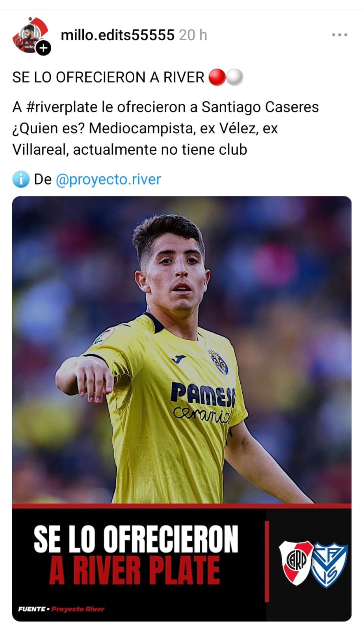The width and height of the screenshot is (364, 631).
Task: Click the red A RIVER PLATE text
Action: coord(134,570)
